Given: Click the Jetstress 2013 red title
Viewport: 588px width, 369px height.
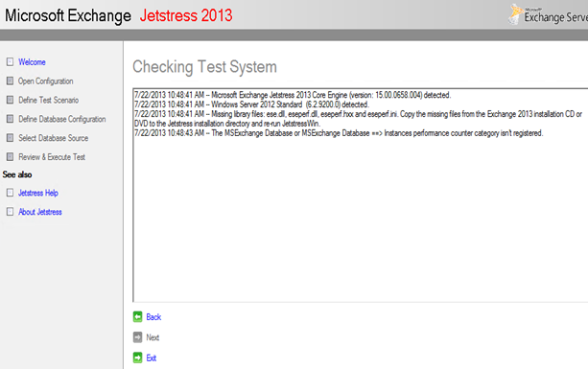Looking at the screenshot, I should (186, 15).
